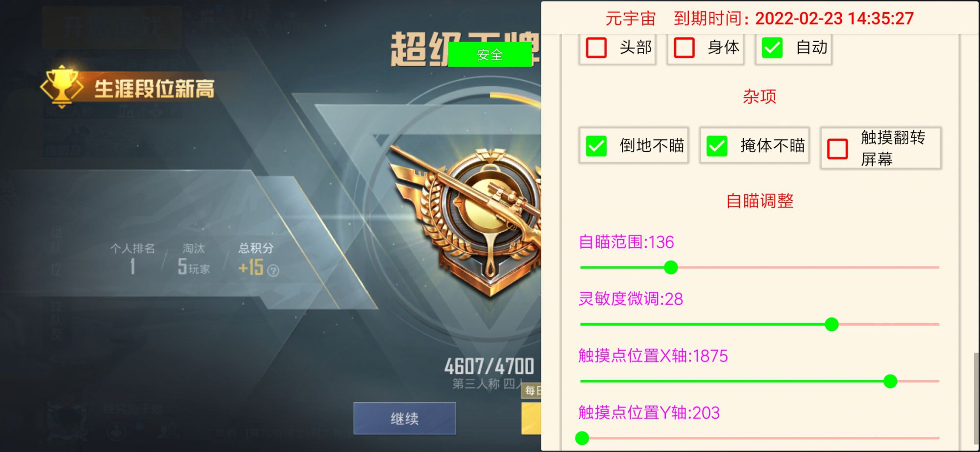980x452 pixels.
Task: Click the 触摸点位置Y轴 slider knob
Action: (582, 438)
